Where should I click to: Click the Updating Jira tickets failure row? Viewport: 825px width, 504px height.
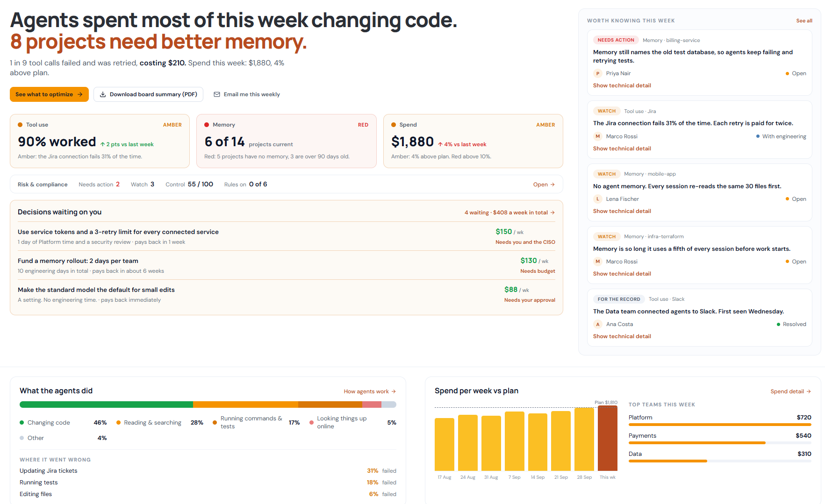(208, 471)
